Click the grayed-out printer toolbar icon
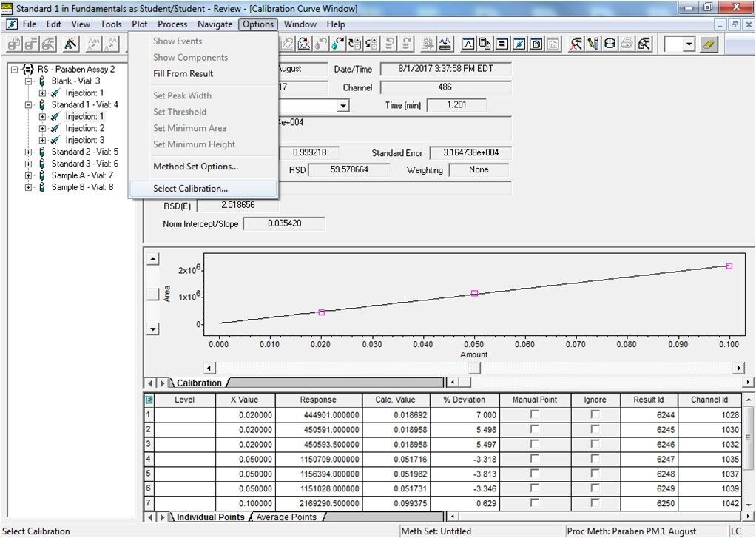 (x=627, y=44)
